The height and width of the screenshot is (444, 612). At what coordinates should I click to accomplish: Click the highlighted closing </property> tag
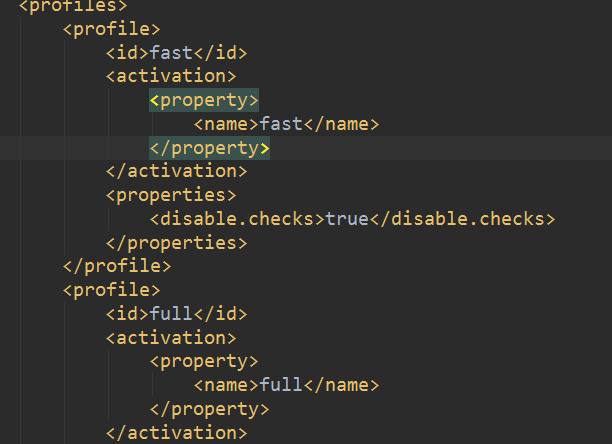pos(209,148)
